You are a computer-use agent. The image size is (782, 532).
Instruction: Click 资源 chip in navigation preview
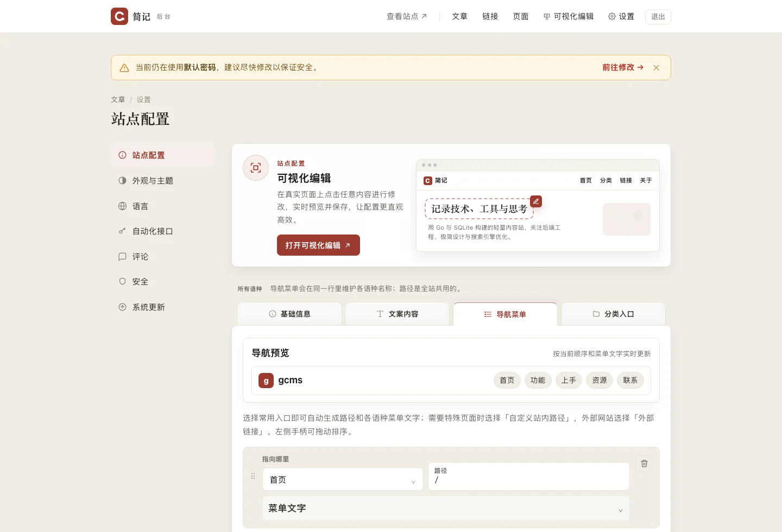tap(600, 381)
